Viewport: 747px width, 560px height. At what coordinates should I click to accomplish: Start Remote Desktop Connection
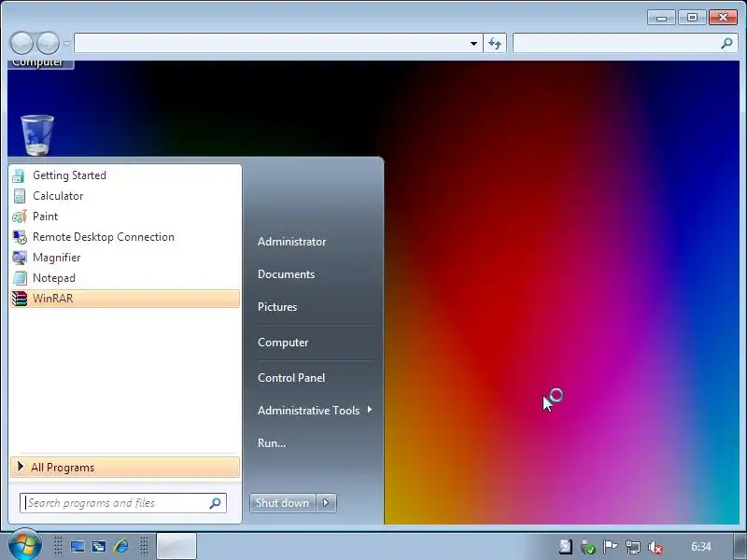[125, 237]
